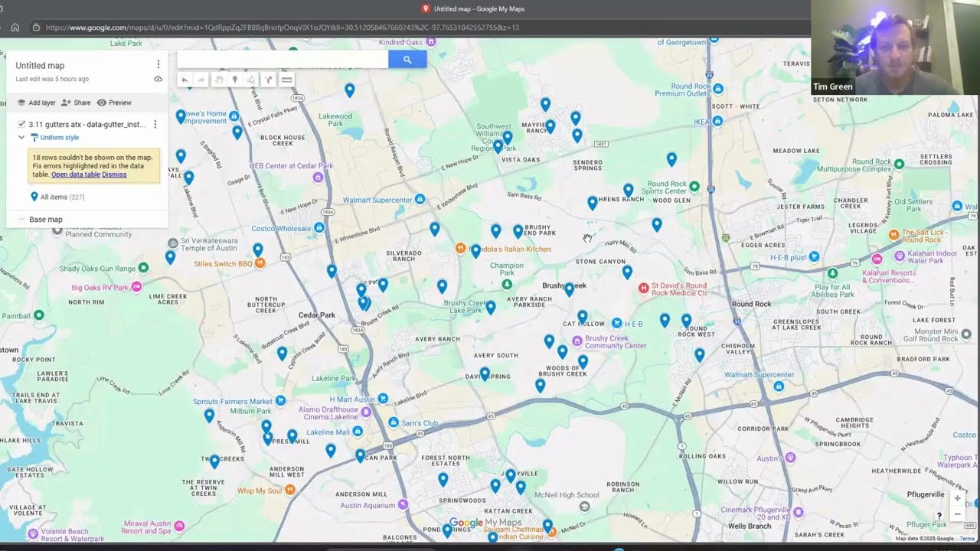Click the Shady Oaks Gun Range icon
Viewport: 980px width, 551px height.
tap(143, 268)
